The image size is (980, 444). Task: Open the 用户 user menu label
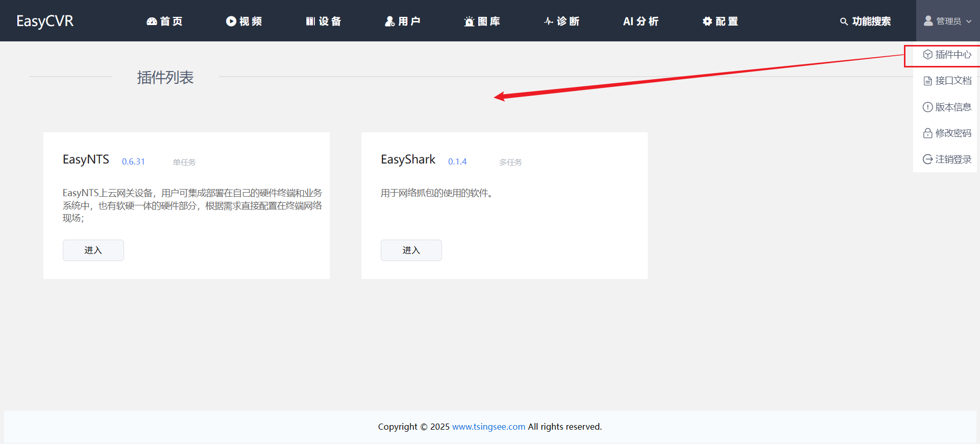tap(409, 21)
